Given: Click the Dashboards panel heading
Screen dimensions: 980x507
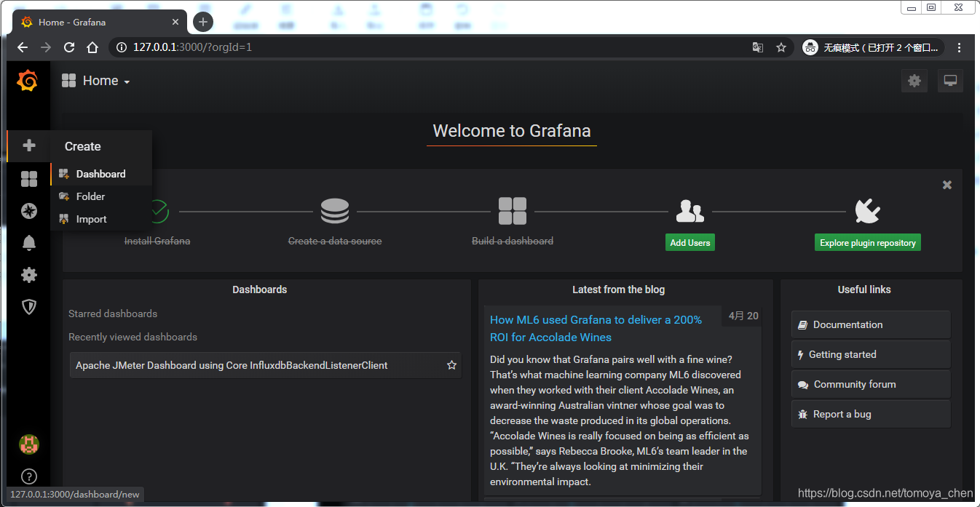Looking at the screenshot, I should (x=260, y=290).
